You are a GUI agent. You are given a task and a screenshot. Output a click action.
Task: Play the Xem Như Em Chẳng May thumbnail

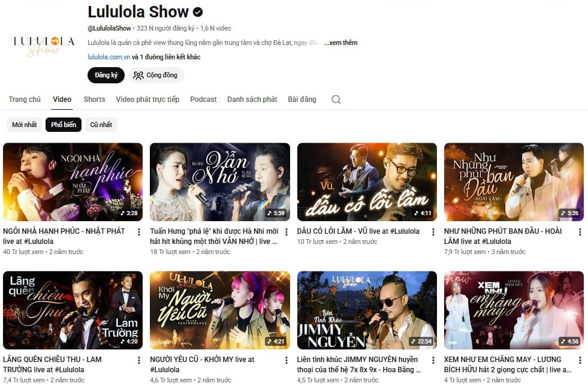(x=514, y=310)
